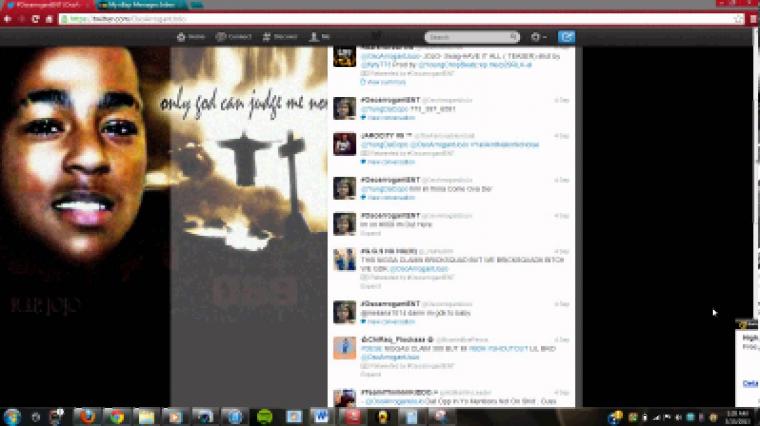The height and width of the screenshot is (426, 760).
Task: Launch Firefox from the taskbar
Action: (x=87, y=416)
